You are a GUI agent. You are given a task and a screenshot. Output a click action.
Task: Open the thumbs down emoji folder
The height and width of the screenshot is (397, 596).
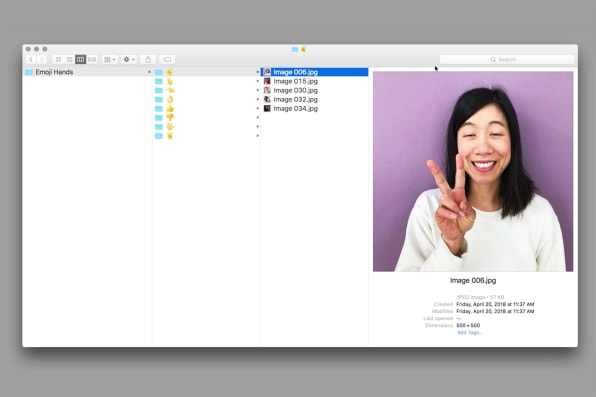click(x=206, y=118)
